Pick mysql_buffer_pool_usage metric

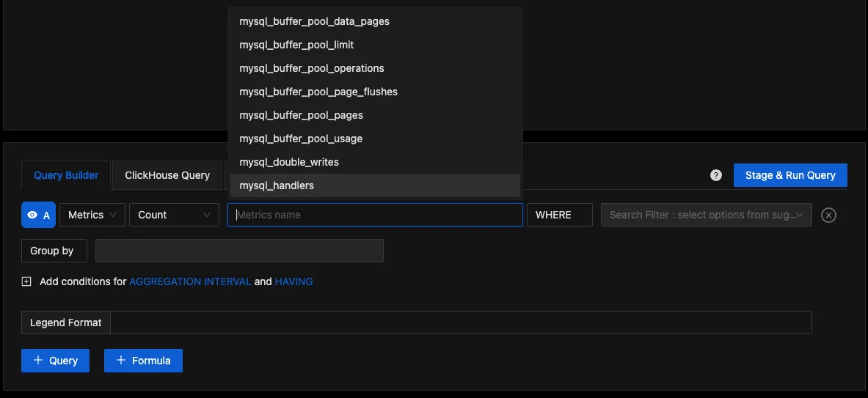coord(375,139)
